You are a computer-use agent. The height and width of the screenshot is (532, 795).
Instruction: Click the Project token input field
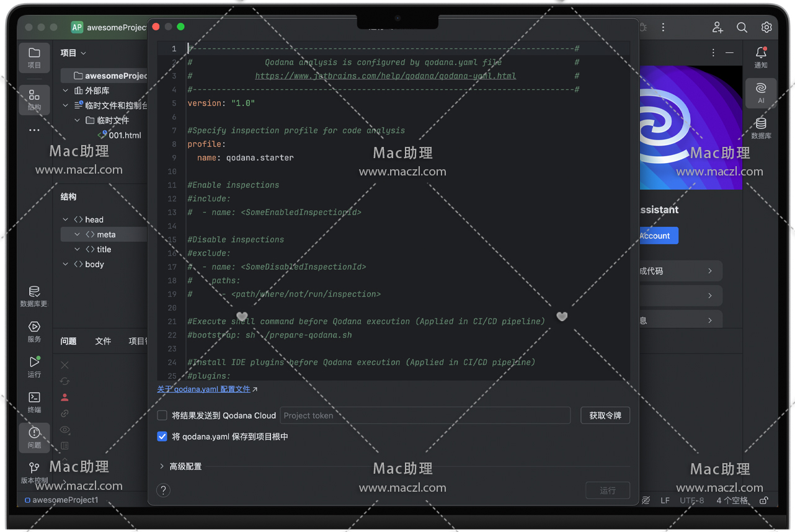tap(425, 415)
